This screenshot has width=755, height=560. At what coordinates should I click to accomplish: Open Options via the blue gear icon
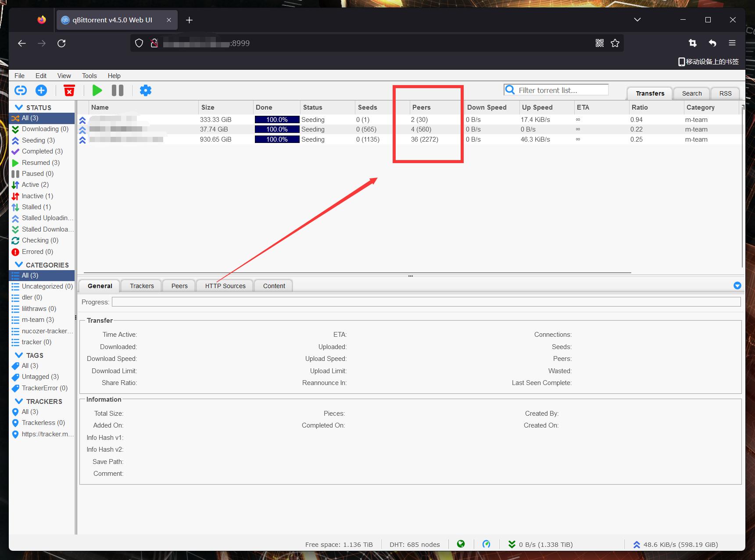coord(145,90)
